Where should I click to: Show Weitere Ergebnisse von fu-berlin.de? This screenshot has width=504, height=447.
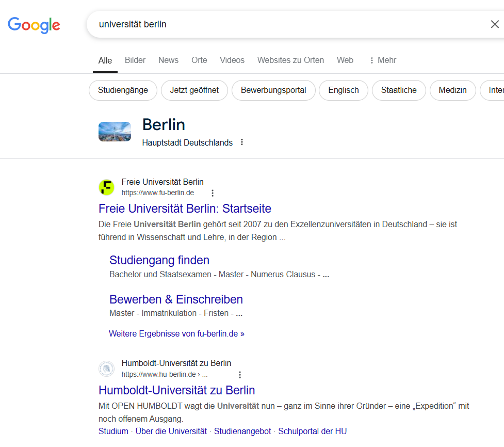pyautogui.click(x=176, y=334)
